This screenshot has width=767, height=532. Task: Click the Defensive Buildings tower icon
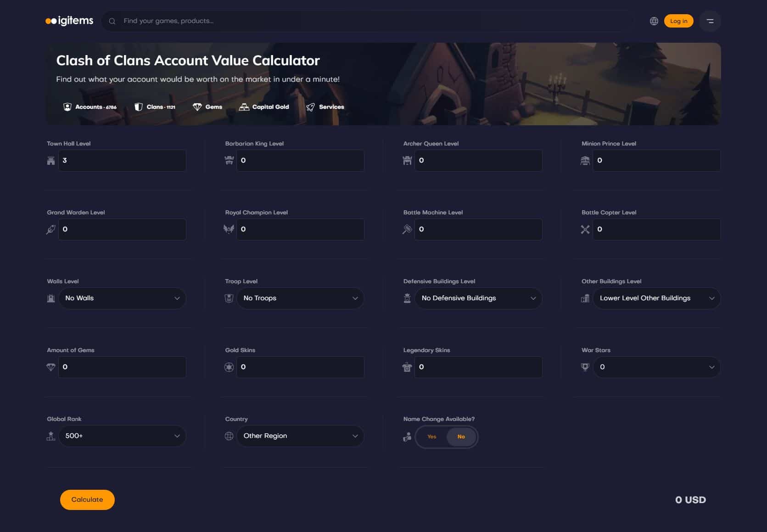tap(407, 298)
